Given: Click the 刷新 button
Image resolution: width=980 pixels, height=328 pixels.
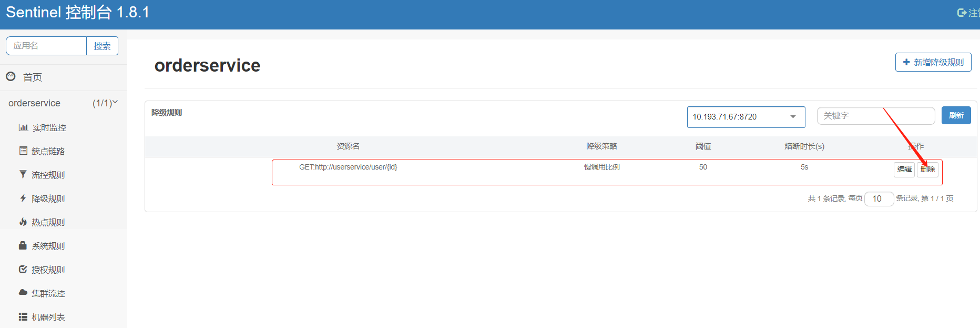Looking at the screenshot, I should point(956,115).
